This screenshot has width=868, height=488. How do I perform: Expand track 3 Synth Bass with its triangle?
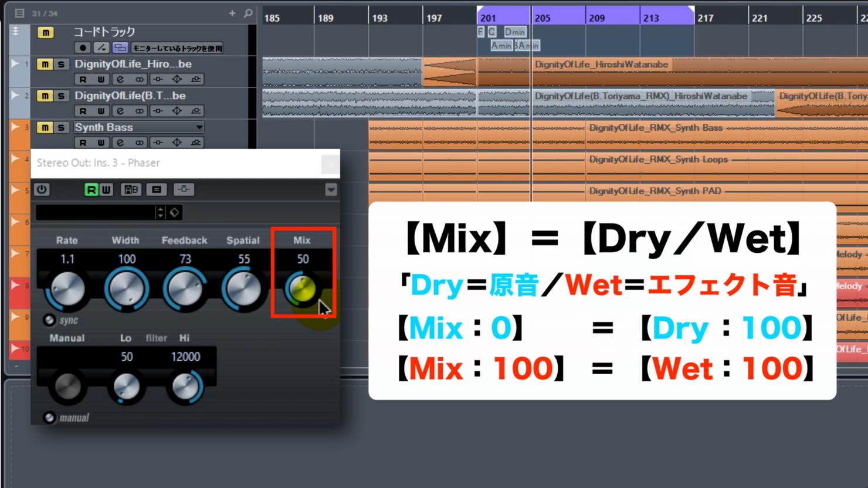pos(16,126)
